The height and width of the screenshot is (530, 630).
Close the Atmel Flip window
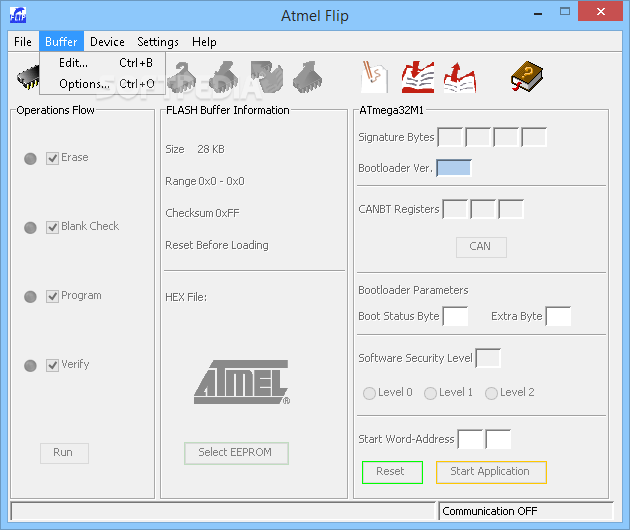601,11
